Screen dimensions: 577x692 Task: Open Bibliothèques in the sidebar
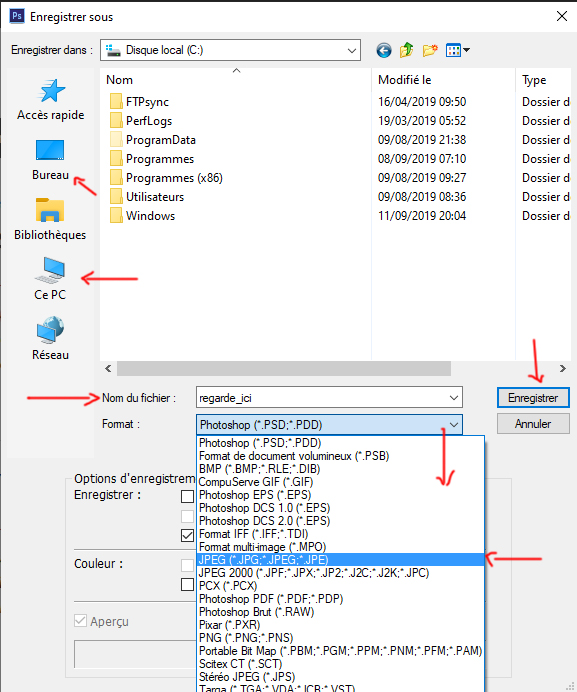(50, 219)
